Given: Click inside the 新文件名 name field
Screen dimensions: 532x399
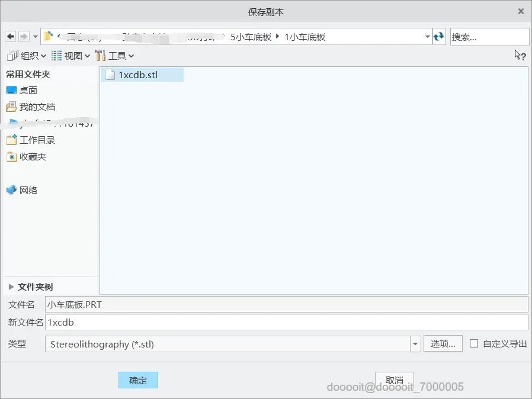Looking at the screenshot, I should point(237,322).
